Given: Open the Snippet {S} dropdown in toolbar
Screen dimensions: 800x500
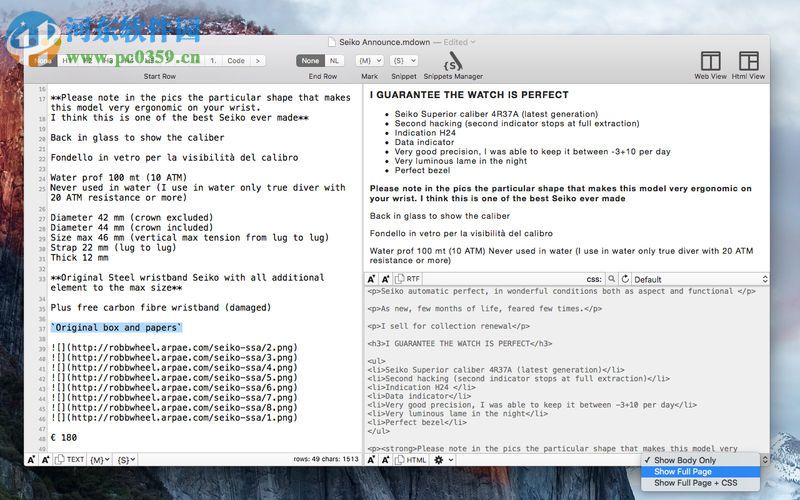Looking at the screenshot, I should [x=404, y=61].
